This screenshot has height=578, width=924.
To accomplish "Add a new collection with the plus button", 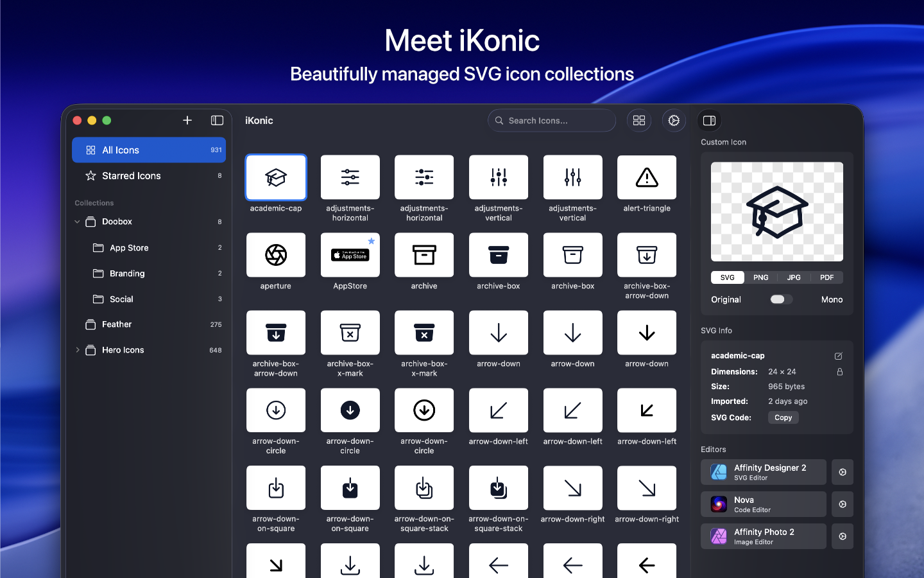I will pyautogui.click(x=187, y=120).
